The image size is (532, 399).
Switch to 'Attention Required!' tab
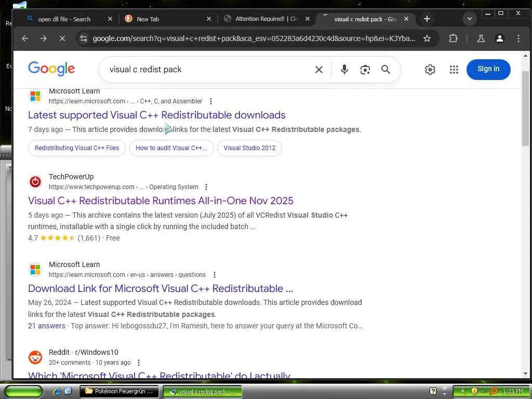[267, 19]
